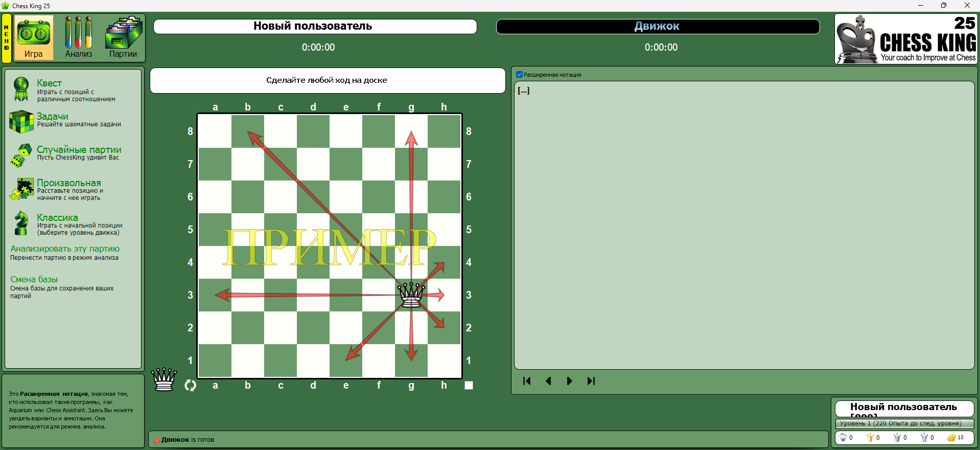The image size is (980, 450).
Task: Open the Партии tab
Action: point(123,38)
